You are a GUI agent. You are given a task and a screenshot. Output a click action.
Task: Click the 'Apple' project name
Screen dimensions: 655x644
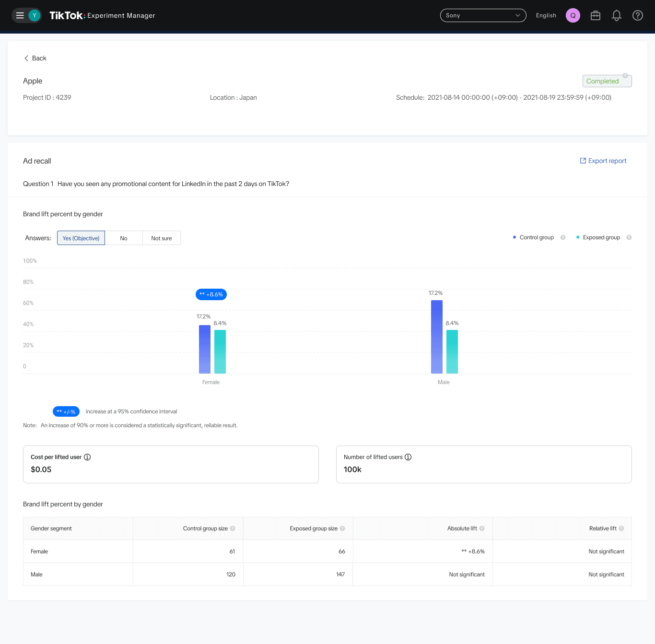[33, 81]
